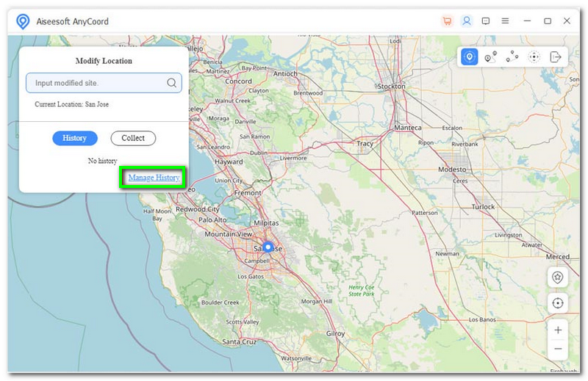This screenshot has height=381, width=588.
Task: Zoom in the map with plus button
Action: [558, 330]
